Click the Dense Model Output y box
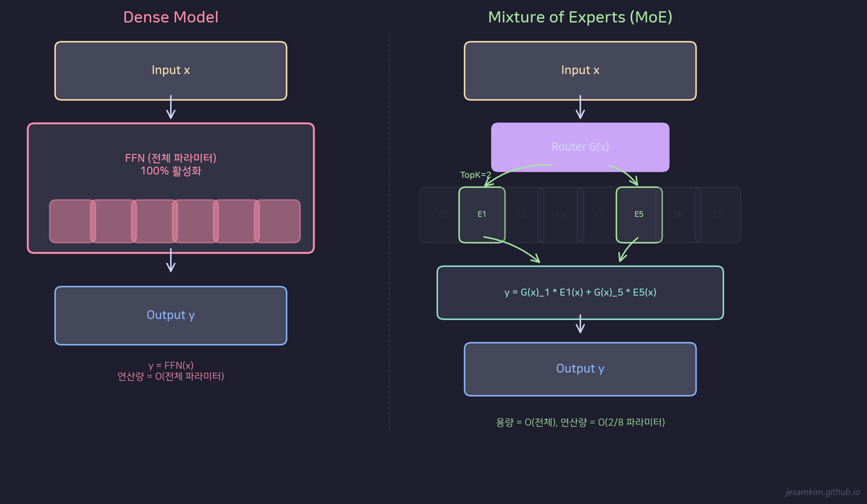867x504 pixels. (170, 315)
